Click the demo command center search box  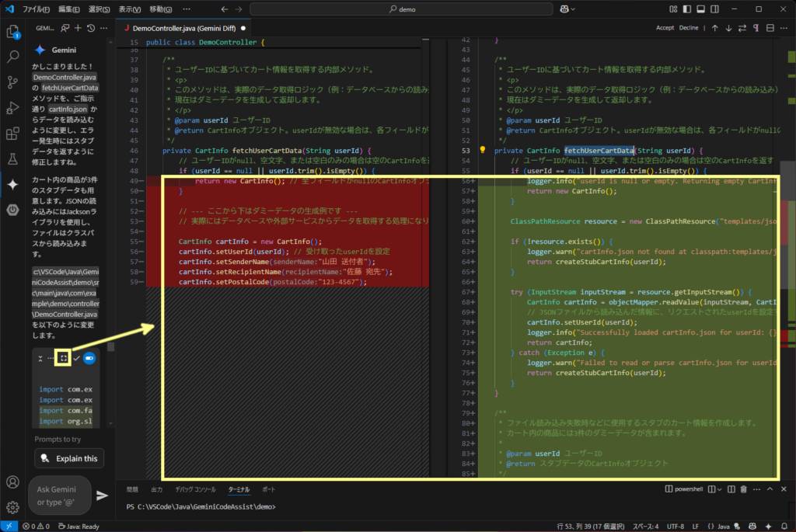coord(401,9)
